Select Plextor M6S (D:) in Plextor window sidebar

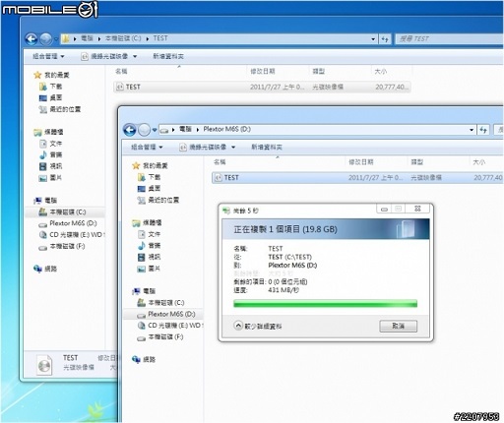[166, 314]
